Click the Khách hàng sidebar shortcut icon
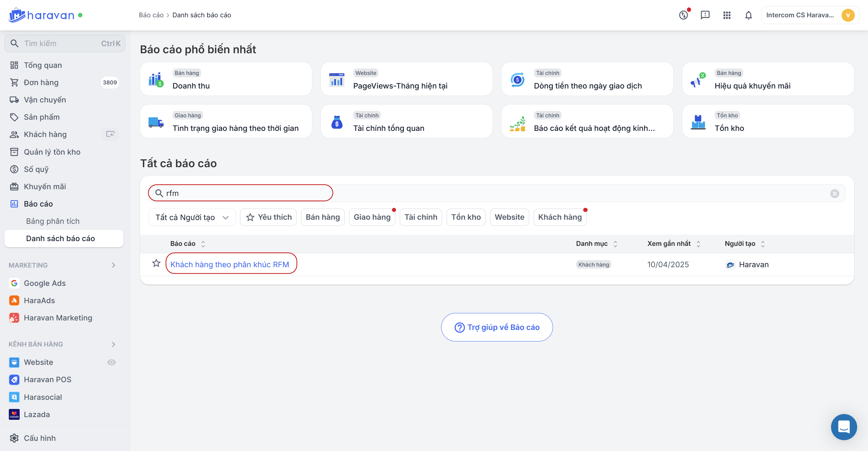This screenshot has width=868, height=451. coord(110,134)
